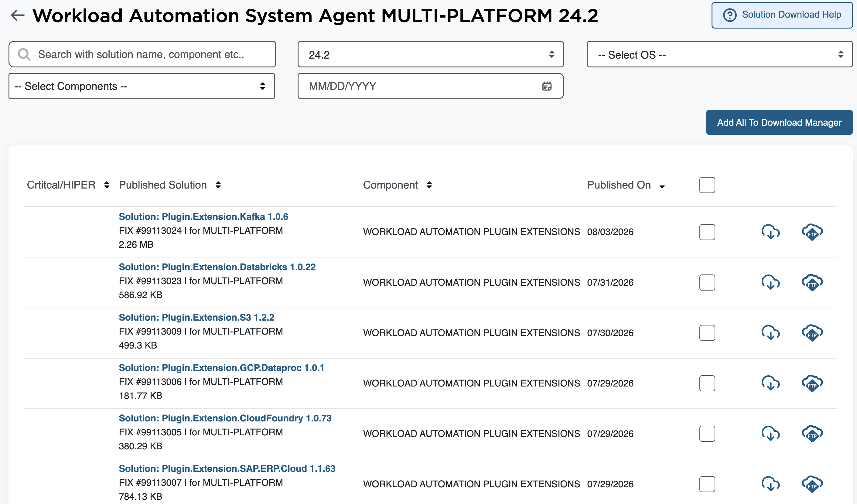The height and width of the screenshot is (504, 857).
Task: Click the 181.77 KB file size
Action: 140,396
